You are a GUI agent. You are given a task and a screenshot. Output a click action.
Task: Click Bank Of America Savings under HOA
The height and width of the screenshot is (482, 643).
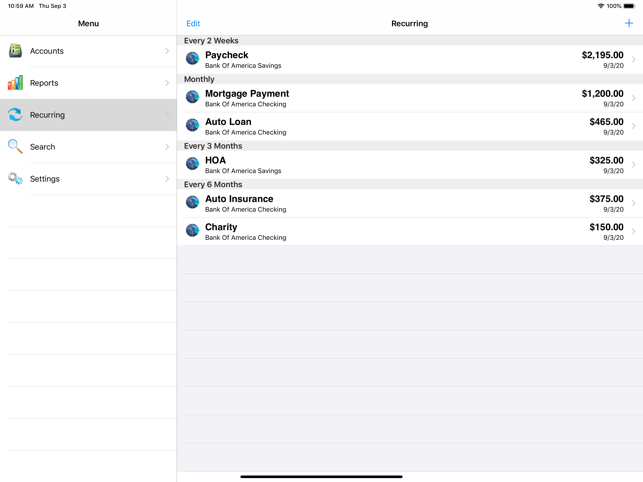243,171
